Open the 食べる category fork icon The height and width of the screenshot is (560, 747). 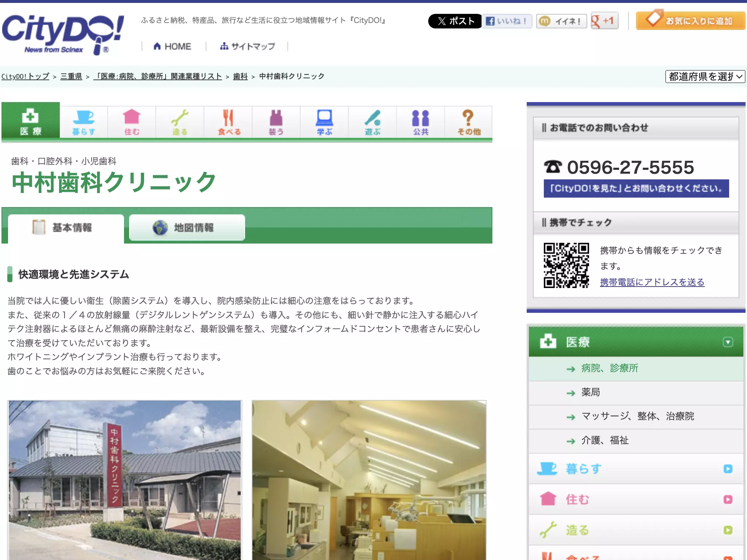click(228, 122)
